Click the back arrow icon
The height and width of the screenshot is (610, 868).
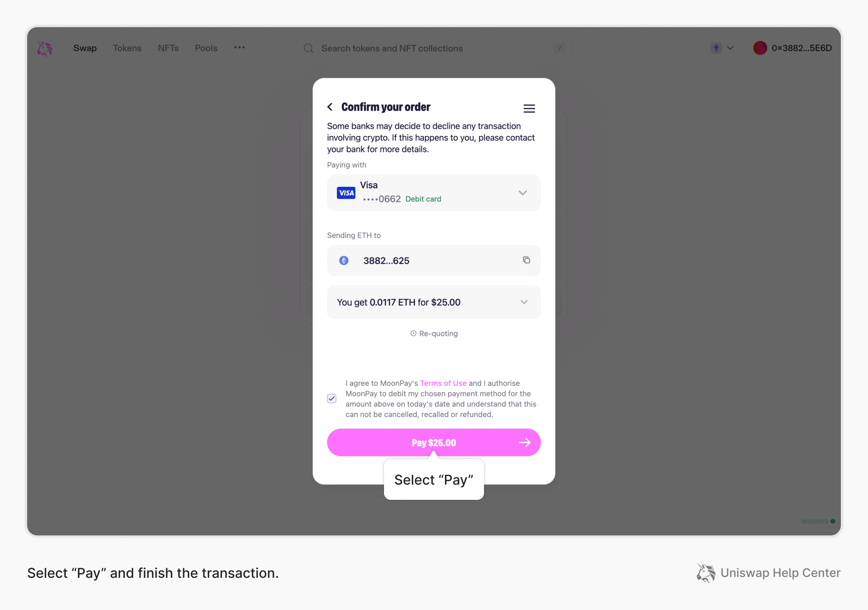(x=330, y=107)
